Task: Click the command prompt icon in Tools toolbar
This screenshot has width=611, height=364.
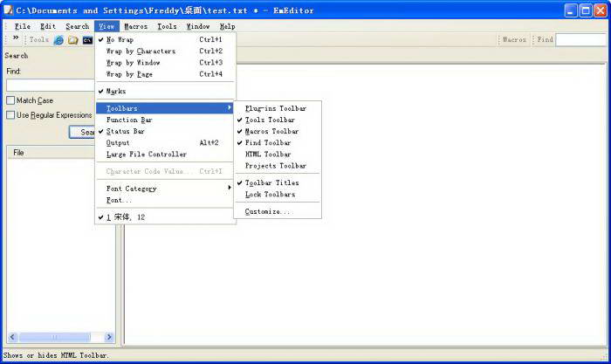Action: click(87, 40)
